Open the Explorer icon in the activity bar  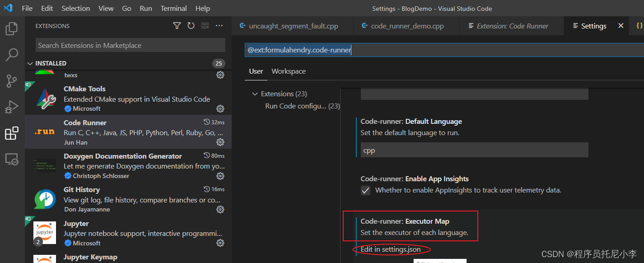(12, 28)
